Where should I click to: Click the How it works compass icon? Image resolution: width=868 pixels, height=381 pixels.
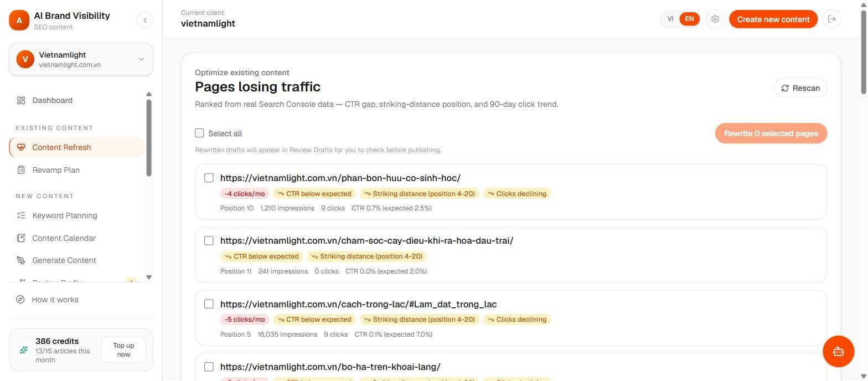pos(20,300)
